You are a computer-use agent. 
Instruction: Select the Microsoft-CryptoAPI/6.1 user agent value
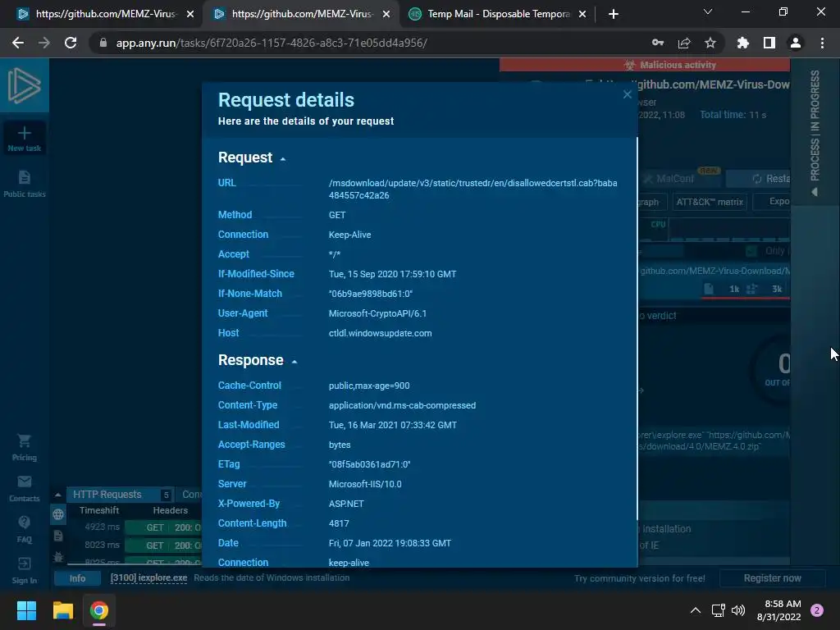tap(377, 313)
